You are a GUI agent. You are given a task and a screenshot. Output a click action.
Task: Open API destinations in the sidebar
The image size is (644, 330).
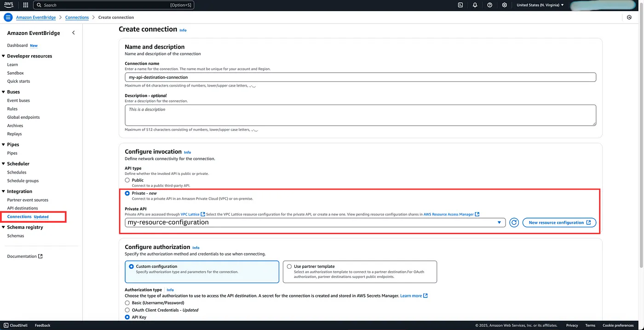pos(23,208)
